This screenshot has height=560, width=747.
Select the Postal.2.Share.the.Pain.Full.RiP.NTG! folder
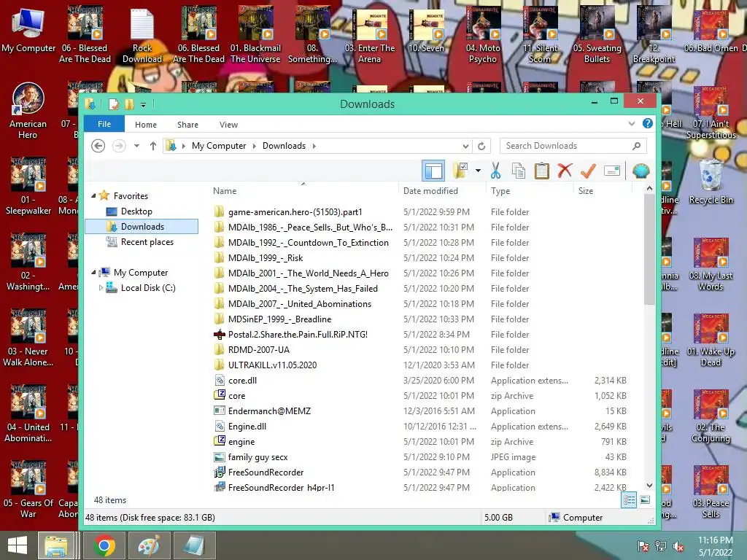pyautogui.click(x=298, y=334)
